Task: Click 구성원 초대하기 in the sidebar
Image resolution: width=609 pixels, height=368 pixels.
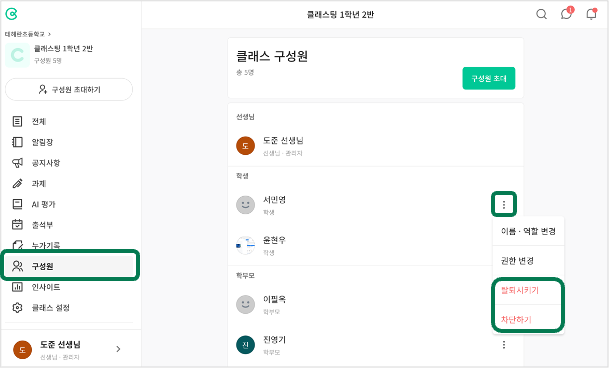Action: click(x=69, y=90)
